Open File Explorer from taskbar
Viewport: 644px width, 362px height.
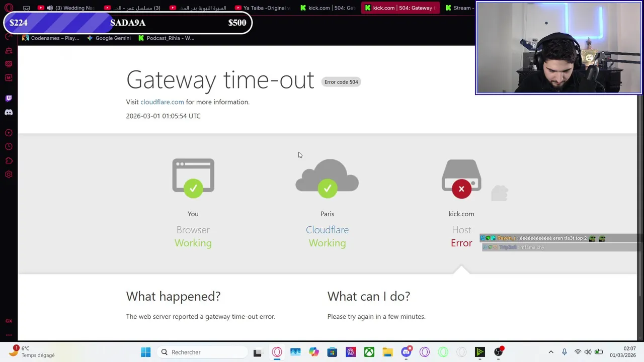tap(387, 352)
